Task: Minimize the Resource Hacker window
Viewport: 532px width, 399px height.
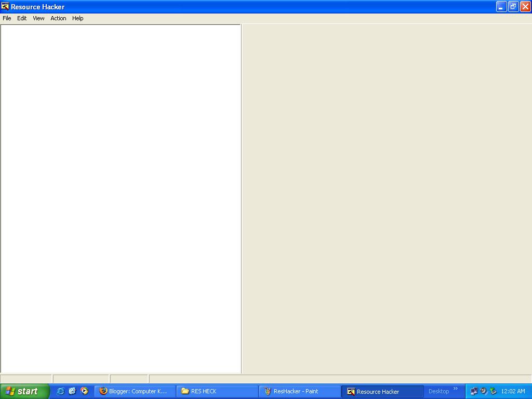Action: click(501, 6)
